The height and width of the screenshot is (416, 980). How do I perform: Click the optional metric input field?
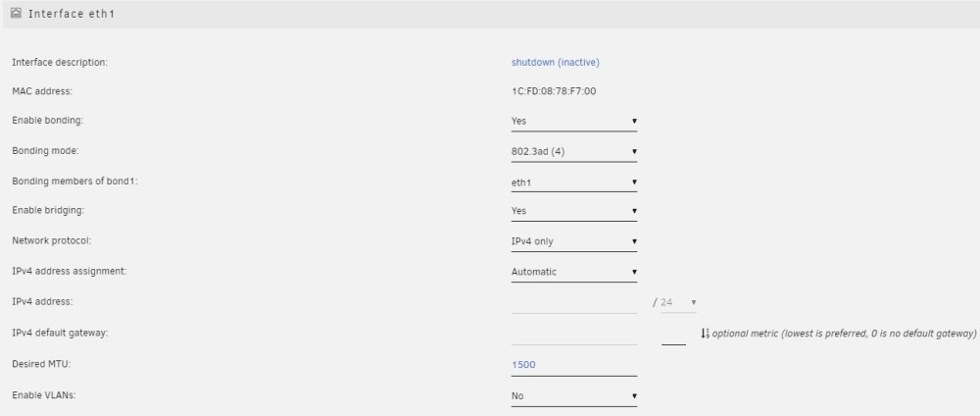[673, 335]
